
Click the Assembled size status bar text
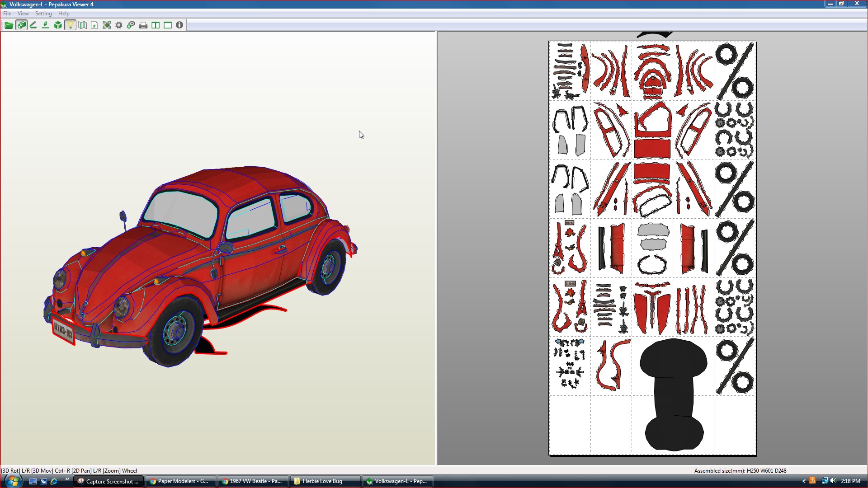pos(740,471)
